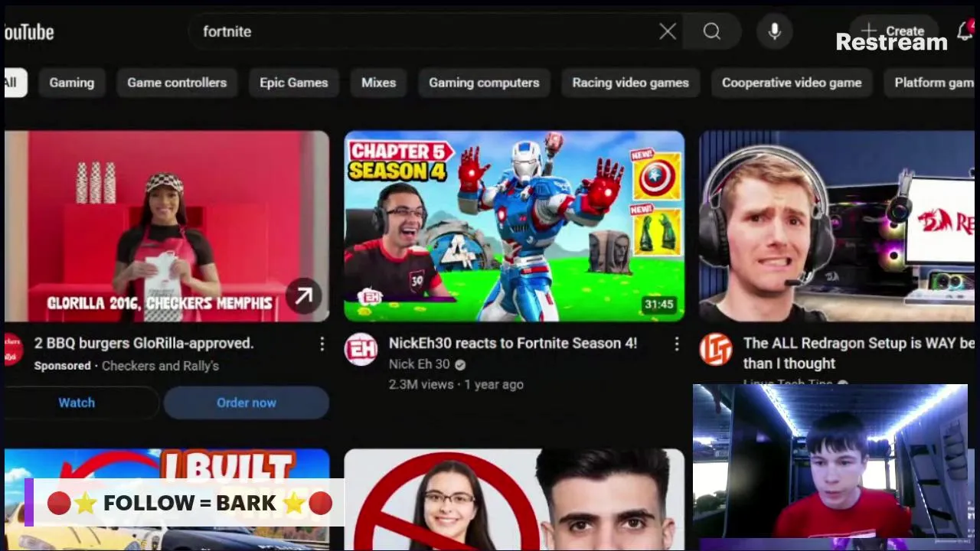The width and height of the screenshot is (980, 551).
Task: Select the Racing video games filter chip
Action: [x=631, y=83]
